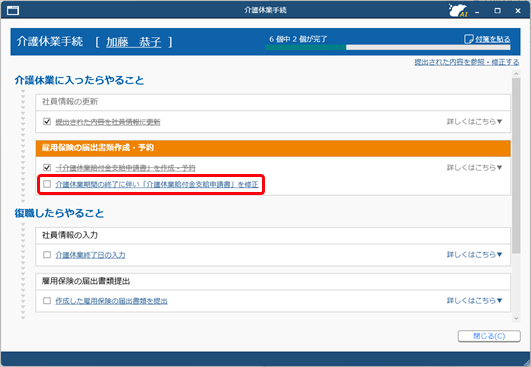
Task: Open 提出された内容を参照・修正する link
Action: pos(467,62)
